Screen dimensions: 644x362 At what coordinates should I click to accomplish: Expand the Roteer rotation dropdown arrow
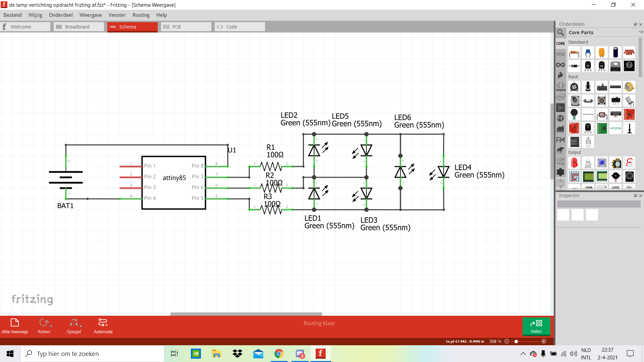pyautogui.click(x=51, y=326)
